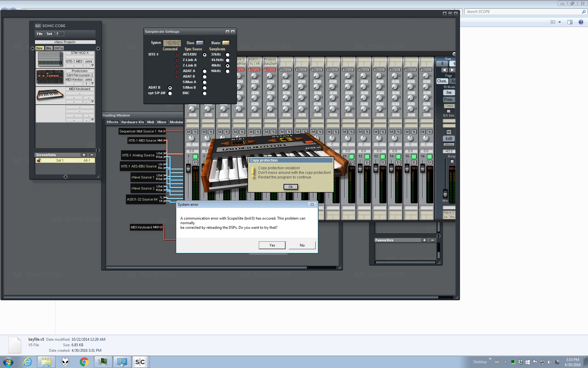This screenshot has width=588, height=368.
Task: Open the Set menu in Sonic Core panel
Action: coord(49,34)
